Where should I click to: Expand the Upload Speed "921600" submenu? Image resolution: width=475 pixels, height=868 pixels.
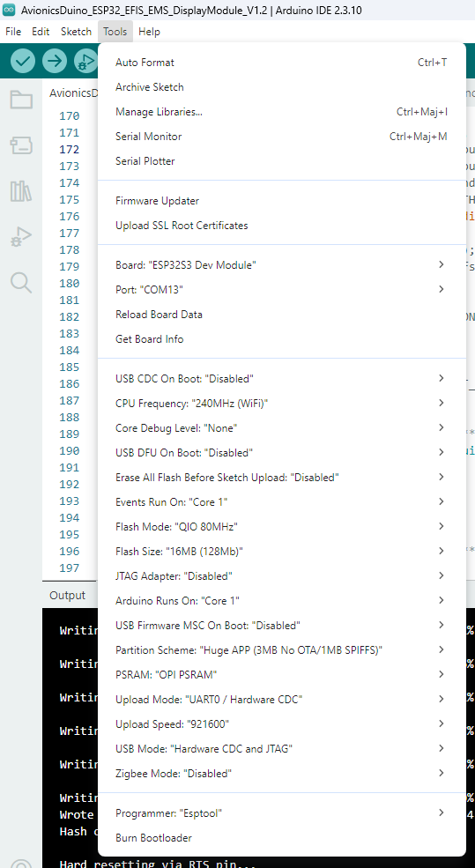point(282,724)
